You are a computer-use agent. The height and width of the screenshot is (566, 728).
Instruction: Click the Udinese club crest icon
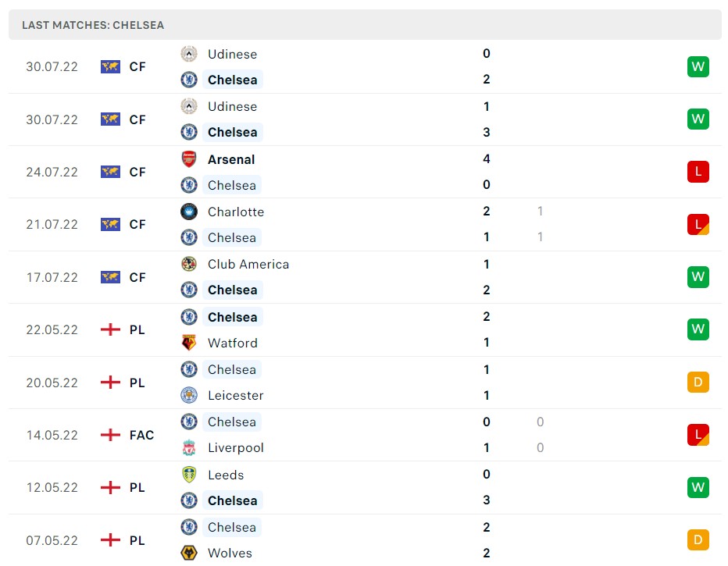(x=188, y=54)
